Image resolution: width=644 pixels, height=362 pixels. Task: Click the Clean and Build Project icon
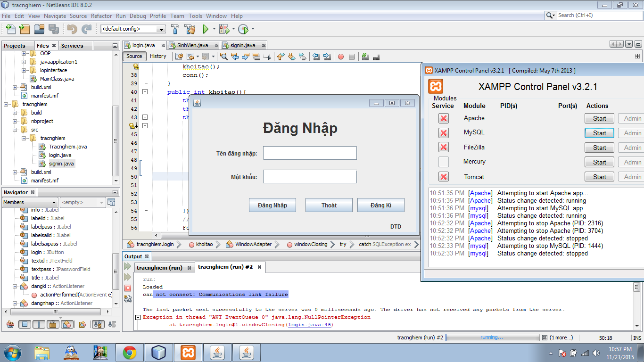coord(190,29)
